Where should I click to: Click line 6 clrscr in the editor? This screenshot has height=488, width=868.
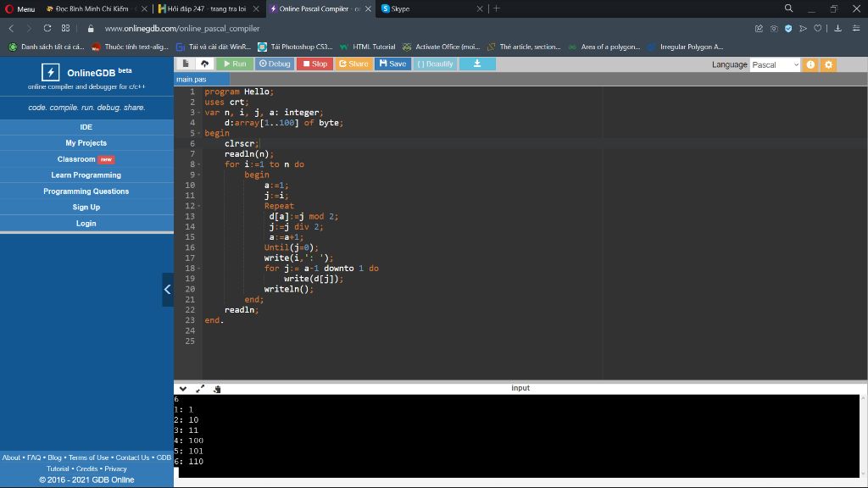pyautogui.click(x=241, y=144)
